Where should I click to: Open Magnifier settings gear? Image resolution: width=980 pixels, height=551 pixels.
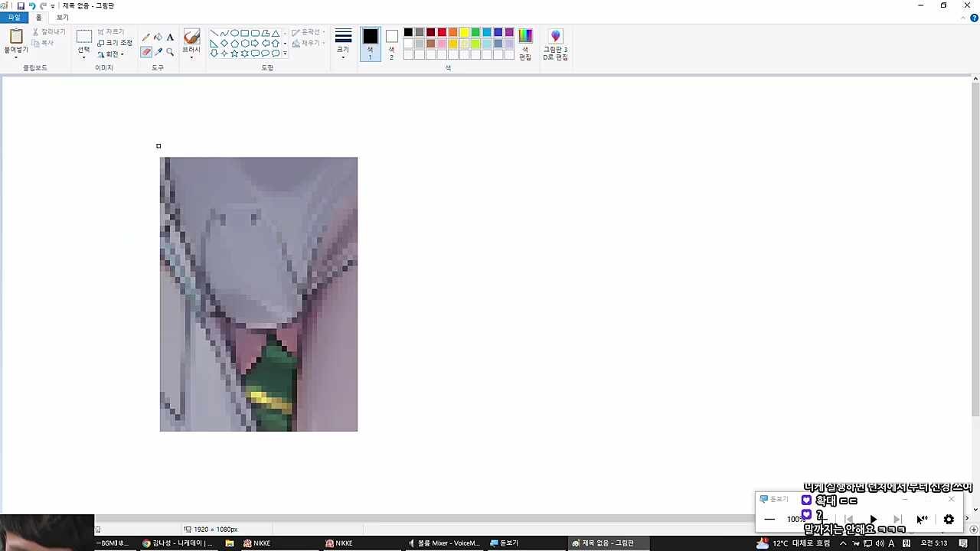[x=949, y=519]
